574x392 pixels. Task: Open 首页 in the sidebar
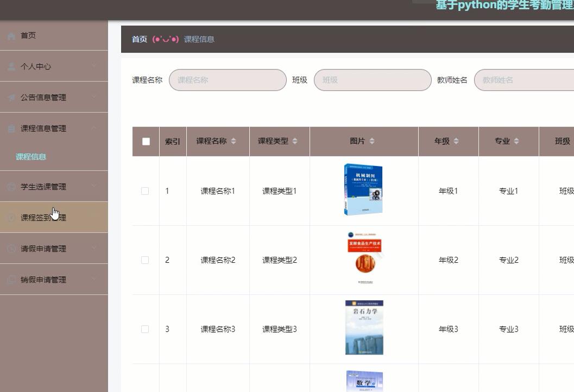[54, 35]
